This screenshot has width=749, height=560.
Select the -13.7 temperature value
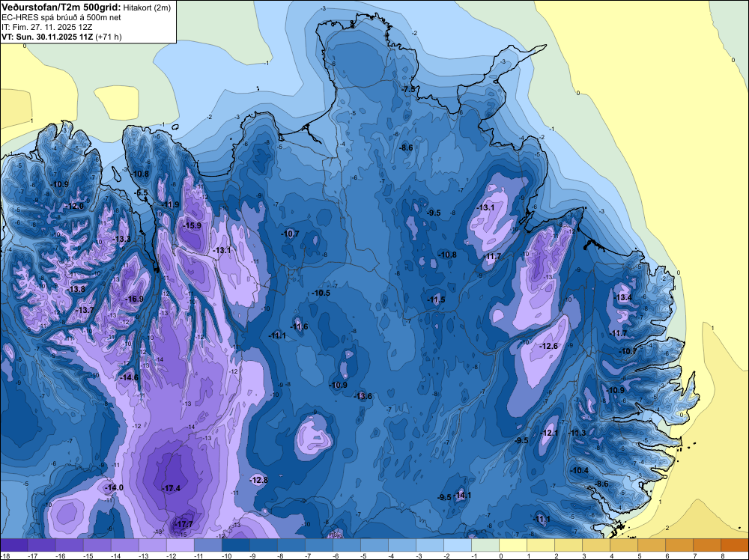click(x=85, y=310)
